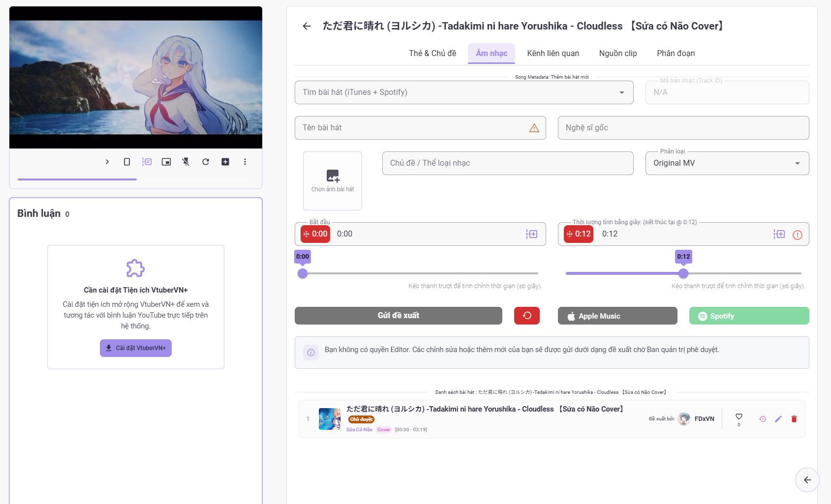The width and height of the screenshot is (831, 504).
Task: Go to the Nguồn clip tab
Action: [618, 53]
